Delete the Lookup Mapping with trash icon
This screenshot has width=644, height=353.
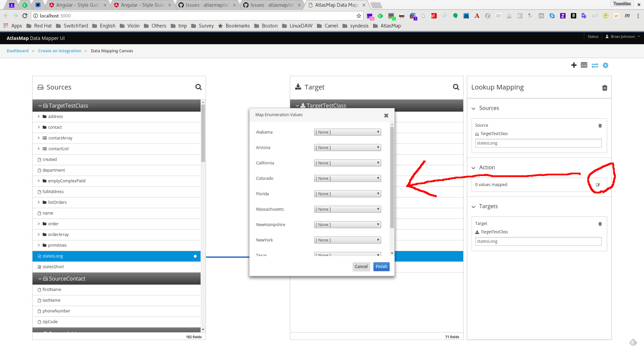(x=605, y=88)
